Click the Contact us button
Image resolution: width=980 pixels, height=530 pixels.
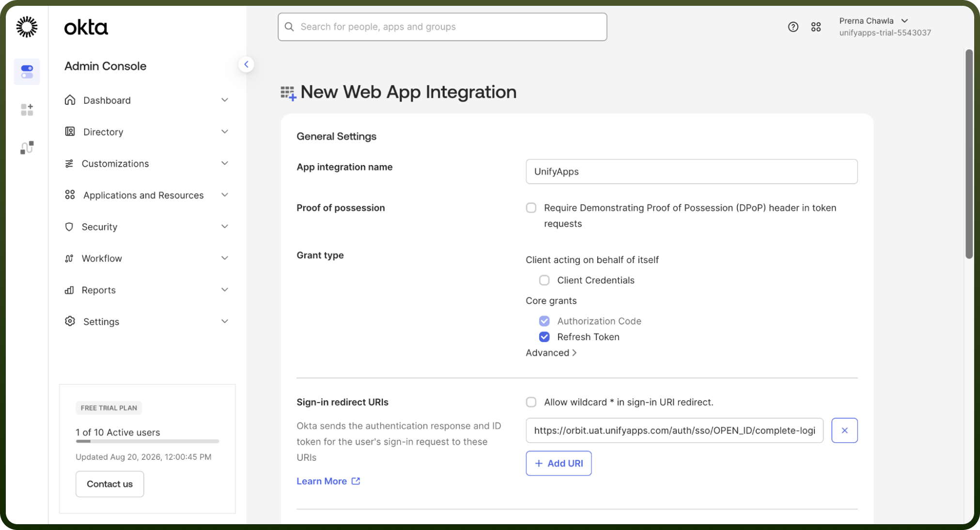click(x=109, y=484)
